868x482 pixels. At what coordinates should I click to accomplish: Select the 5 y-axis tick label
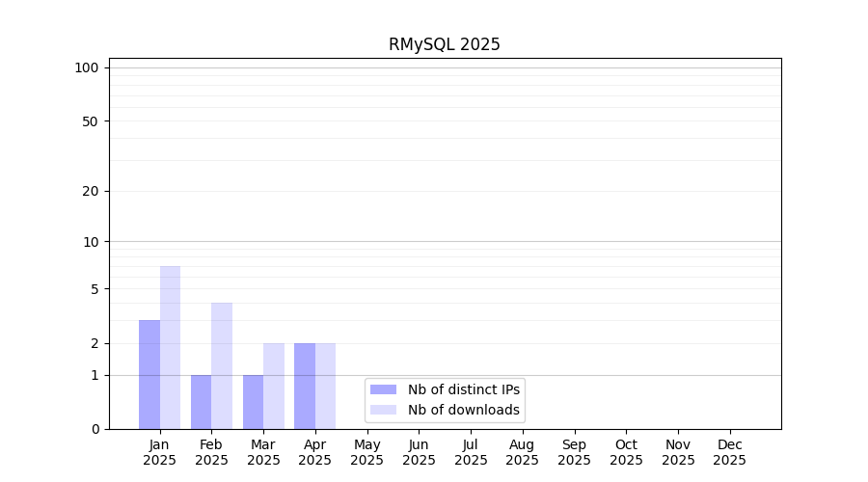(95, 289)
